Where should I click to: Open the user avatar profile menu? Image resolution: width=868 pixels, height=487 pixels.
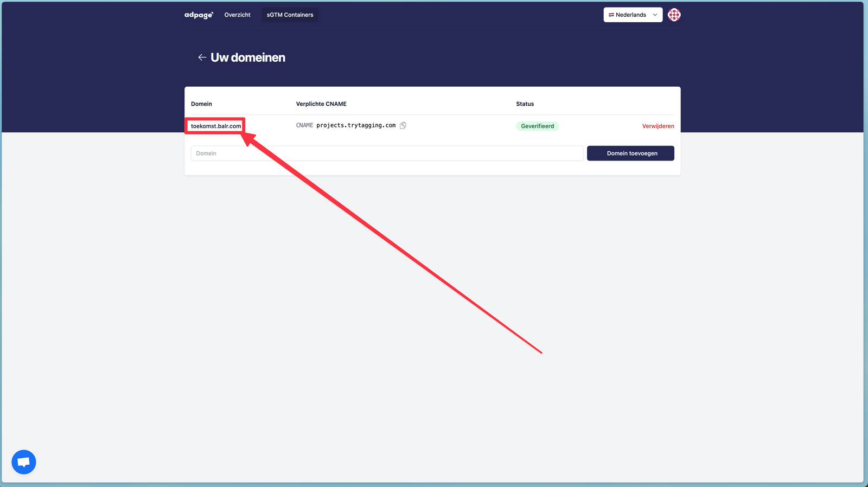[674, 15]
